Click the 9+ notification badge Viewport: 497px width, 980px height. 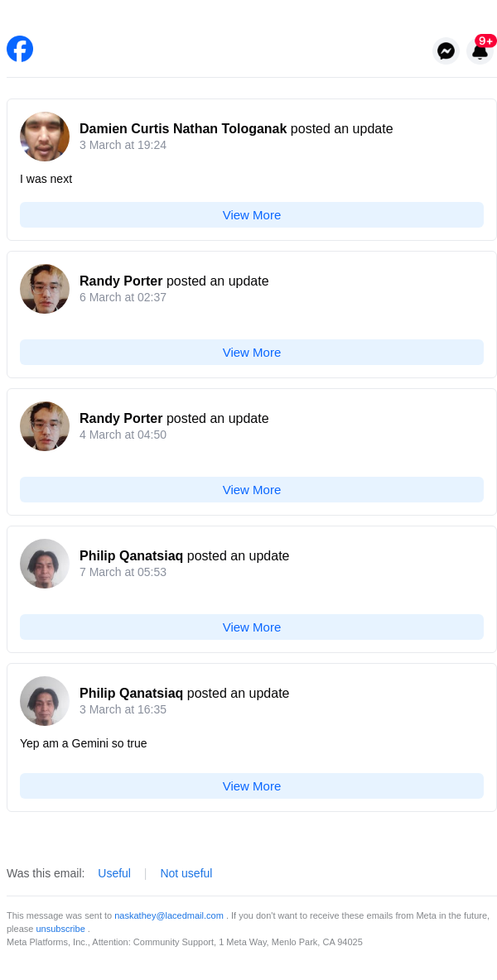point(485,41)
